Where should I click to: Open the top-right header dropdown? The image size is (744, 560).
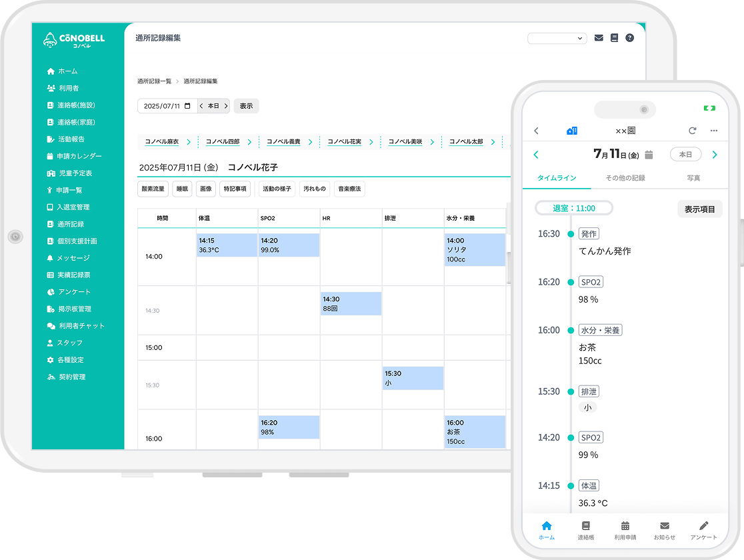557,39
